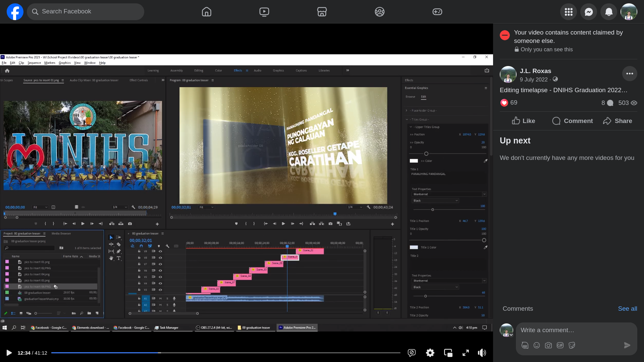Open the Facebook Watch video icon
The height and width of the screenshot is (362, 644).
(x=264, y=12)
